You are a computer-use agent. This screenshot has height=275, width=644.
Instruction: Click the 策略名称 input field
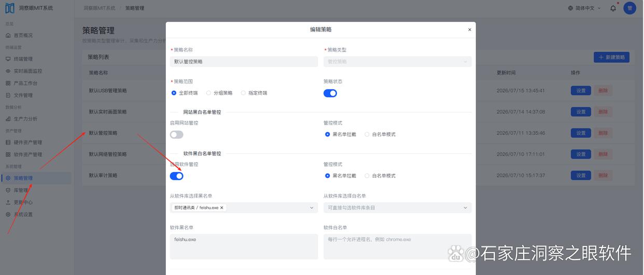pos(244,61)
